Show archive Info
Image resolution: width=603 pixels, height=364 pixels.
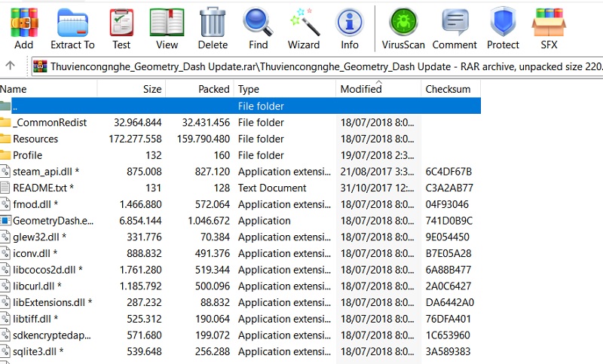350,29
